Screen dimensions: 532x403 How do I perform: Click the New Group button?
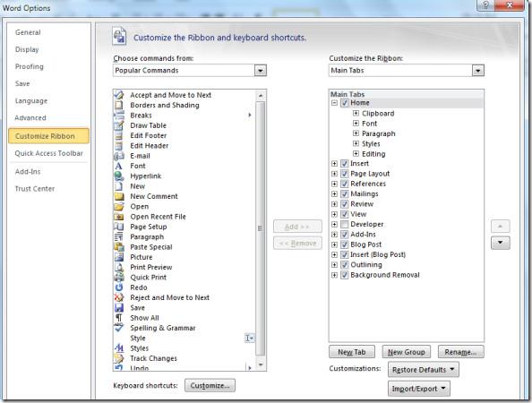coord(406,352)
